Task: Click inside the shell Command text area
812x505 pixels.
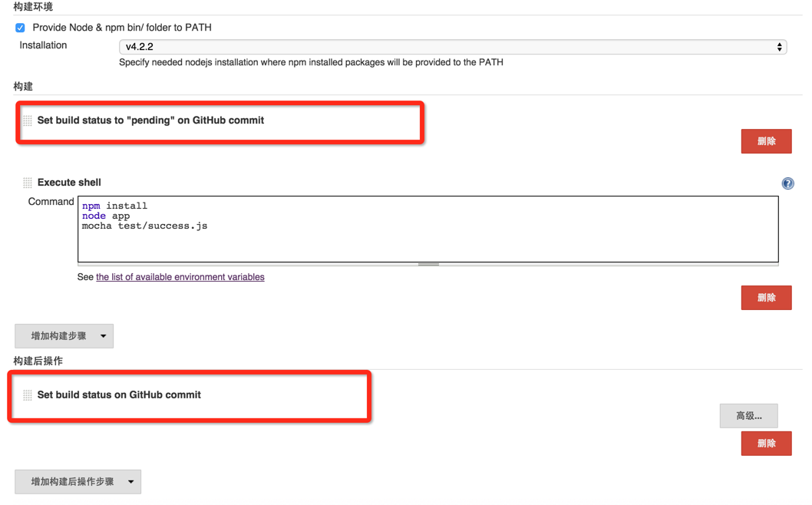Action: click(427, 229)
